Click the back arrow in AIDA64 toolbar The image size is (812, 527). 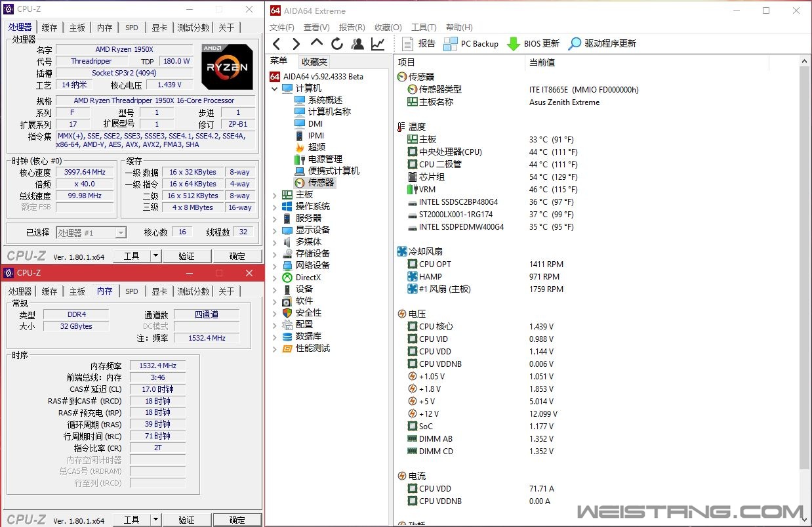pyautogui.click(x=276, y=44)
